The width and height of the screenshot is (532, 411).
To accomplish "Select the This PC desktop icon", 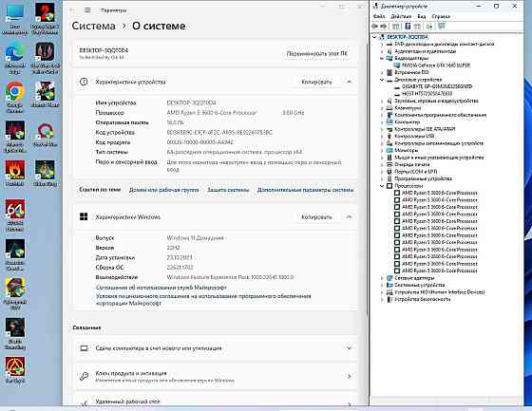I will 14,19.
